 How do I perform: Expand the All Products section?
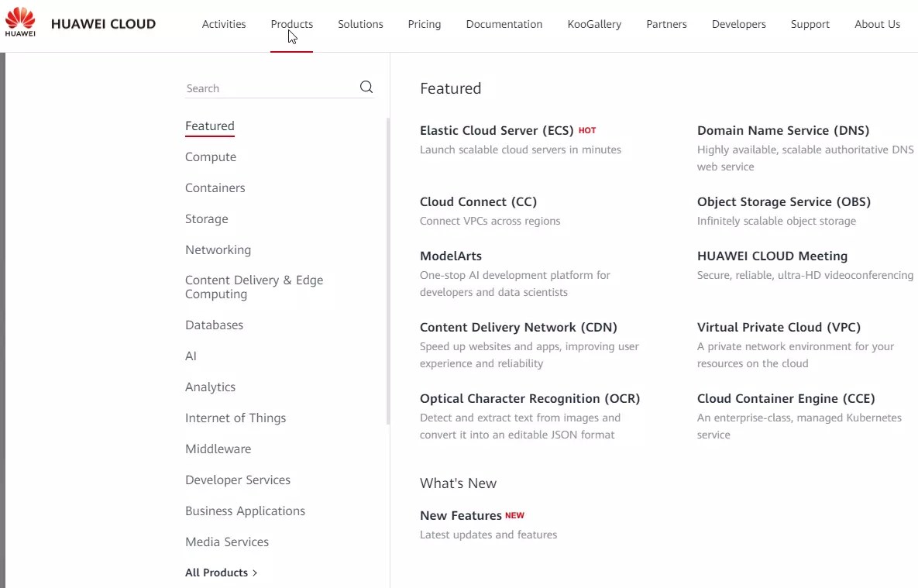218,573
